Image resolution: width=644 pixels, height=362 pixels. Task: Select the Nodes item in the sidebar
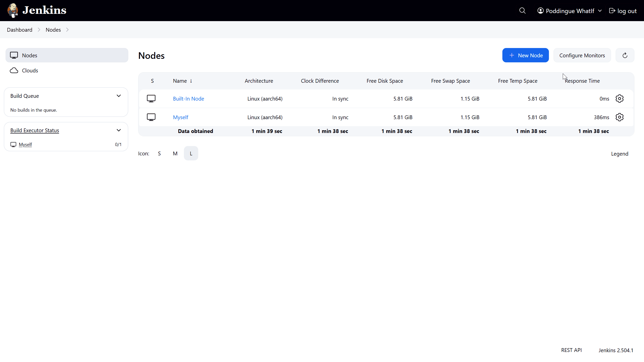point(29,55)
